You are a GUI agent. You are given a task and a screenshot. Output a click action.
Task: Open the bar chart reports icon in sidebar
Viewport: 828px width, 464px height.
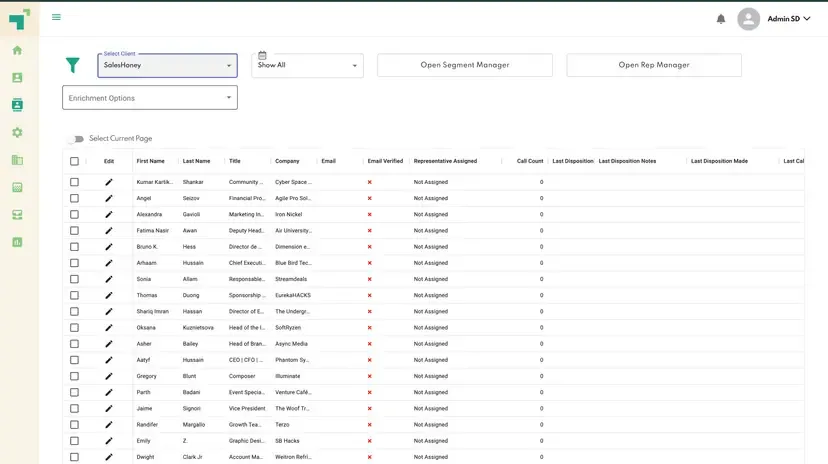[17, 242]
